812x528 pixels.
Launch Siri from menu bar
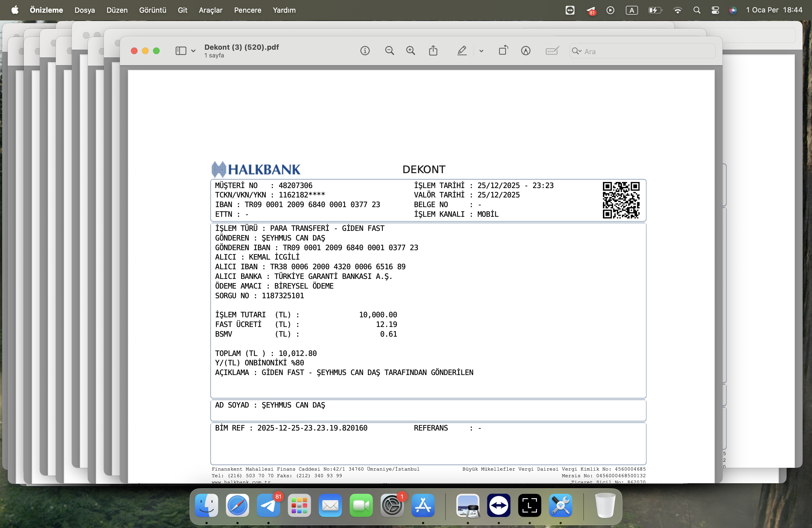[733, 10]
